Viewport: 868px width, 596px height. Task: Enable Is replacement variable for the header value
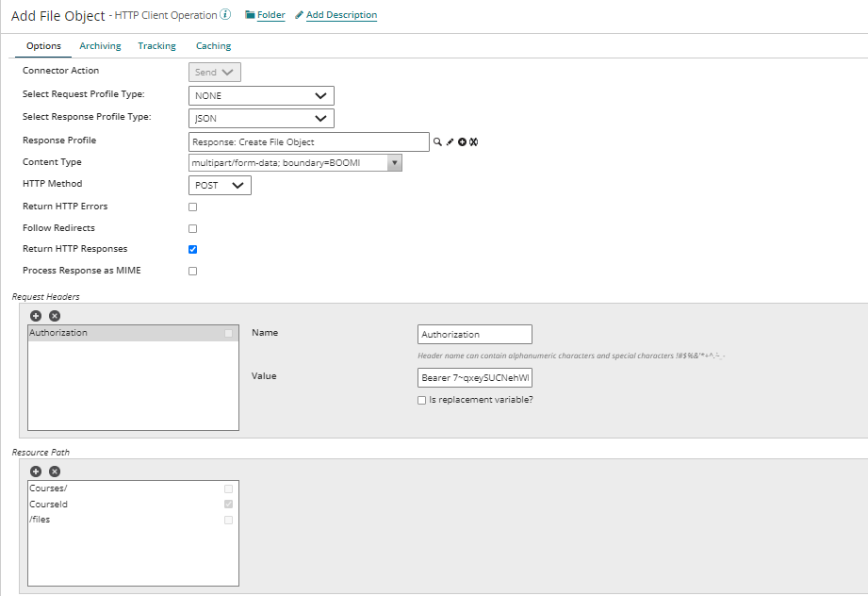pyautogui.click(x=421, y=400)
